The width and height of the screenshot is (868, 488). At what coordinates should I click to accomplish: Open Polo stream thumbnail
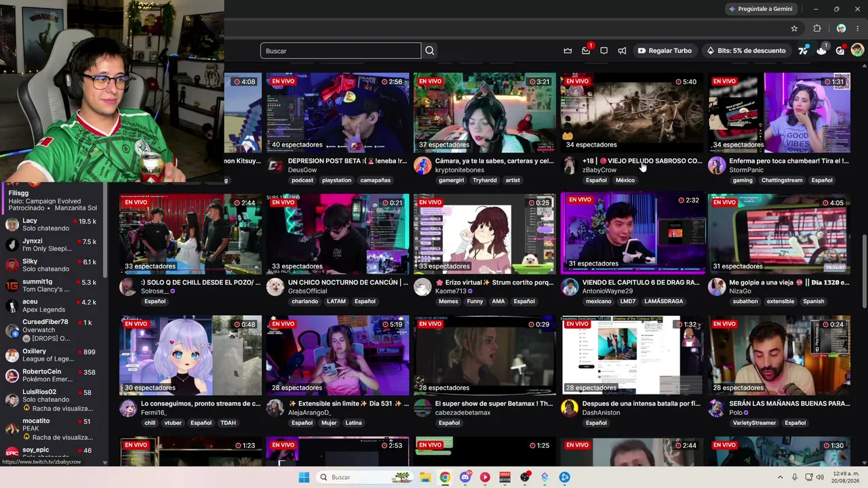(x=779, y=355)
